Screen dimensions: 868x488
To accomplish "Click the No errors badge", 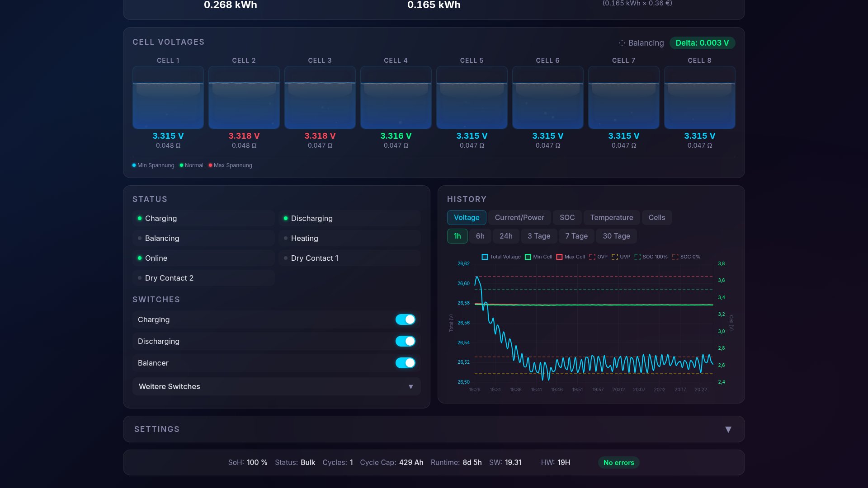I will point(618,462).
